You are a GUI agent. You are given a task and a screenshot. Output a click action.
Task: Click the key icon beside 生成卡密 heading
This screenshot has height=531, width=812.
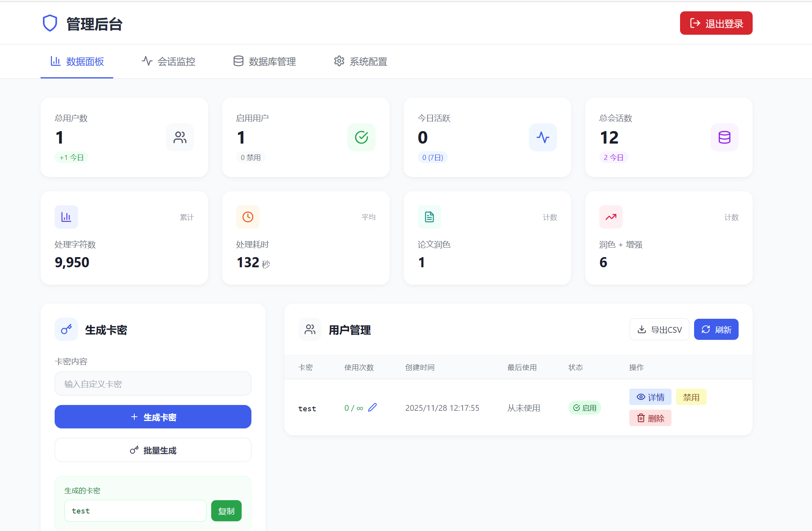pos(66,329)
